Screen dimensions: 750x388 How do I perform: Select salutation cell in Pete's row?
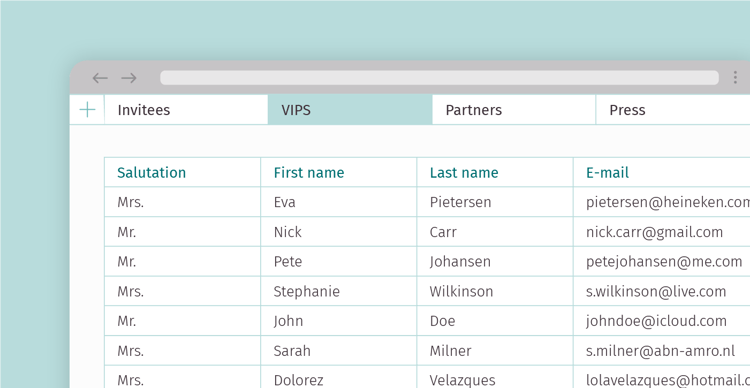(183, 261)
